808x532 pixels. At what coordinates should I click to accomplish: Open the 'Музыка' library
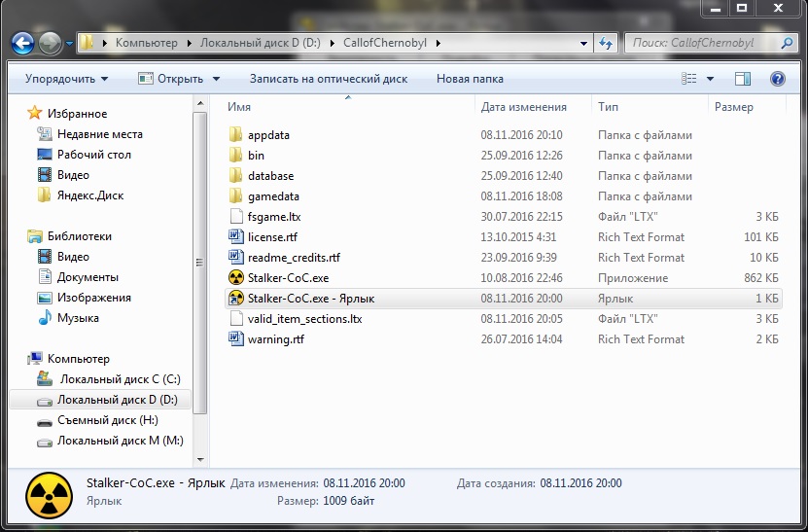pyautogui.click(x=78, y=318)
